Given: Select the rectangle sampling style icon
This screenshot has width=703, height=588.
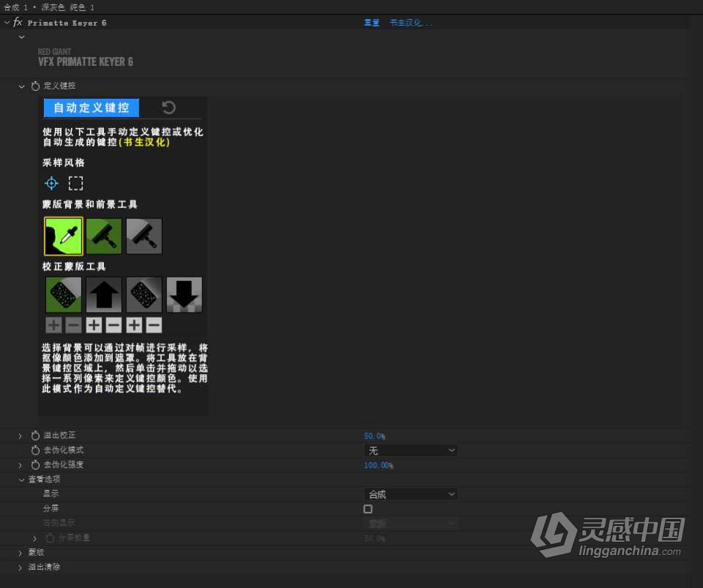Looking at the screenshot, I should (x=75, y=183).
